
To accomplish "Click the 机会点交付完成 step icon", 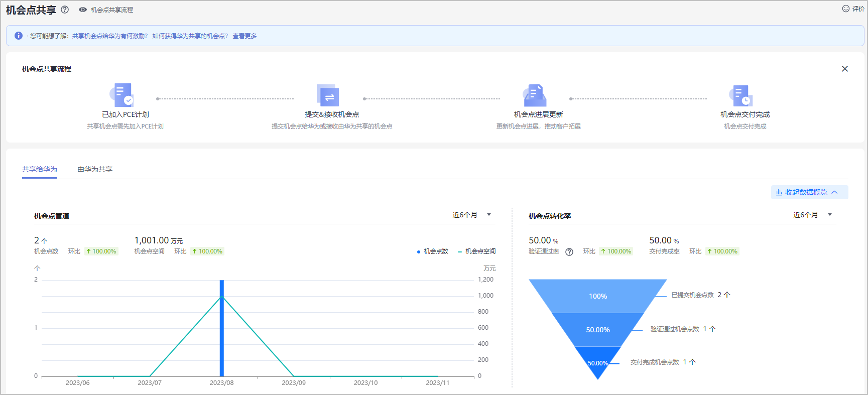I will pos(741,95).
